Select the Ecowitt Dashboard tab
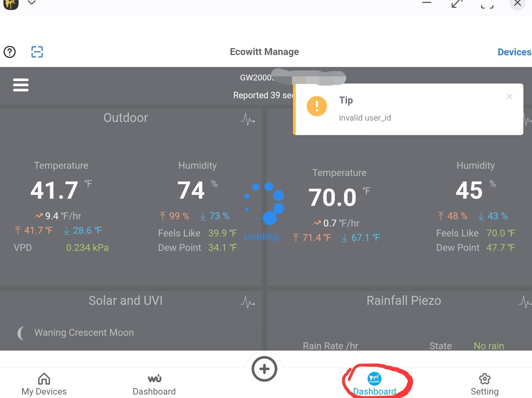532x398 pixels. coord(374,385)
